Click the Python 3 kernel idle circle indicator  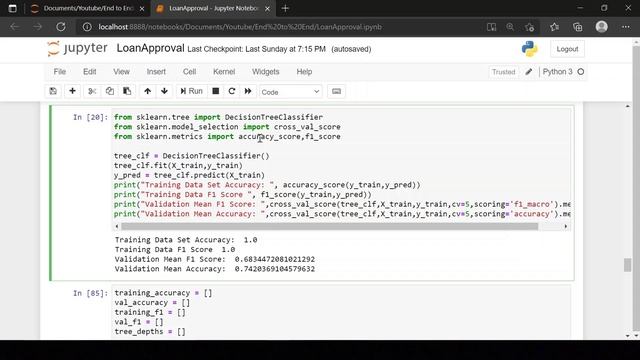(x=580, y=72)
